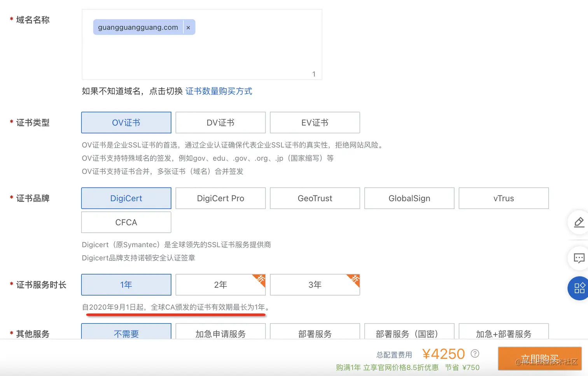Choose DigiCert Pro brand
Screen dimensions: 588x376
pos(220,198)
